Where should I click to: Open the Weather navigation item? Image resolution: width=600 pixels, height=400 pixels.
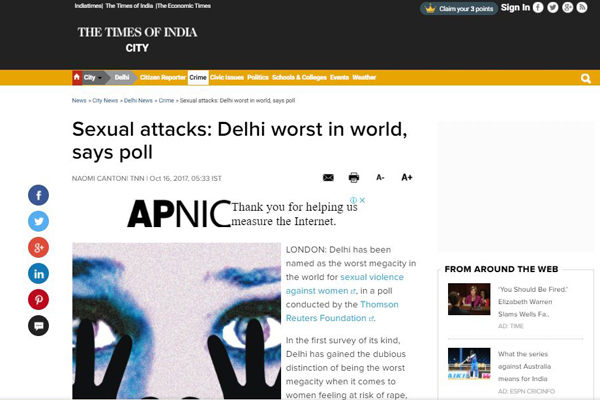click(x=364, y=77)
